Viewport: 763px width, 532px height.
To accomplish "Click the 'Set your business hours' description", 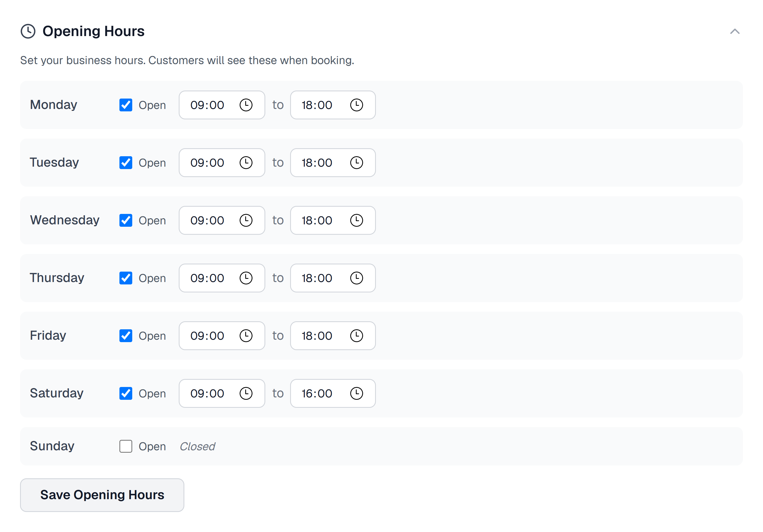I will pyautogui.click(x=187, y=60).
